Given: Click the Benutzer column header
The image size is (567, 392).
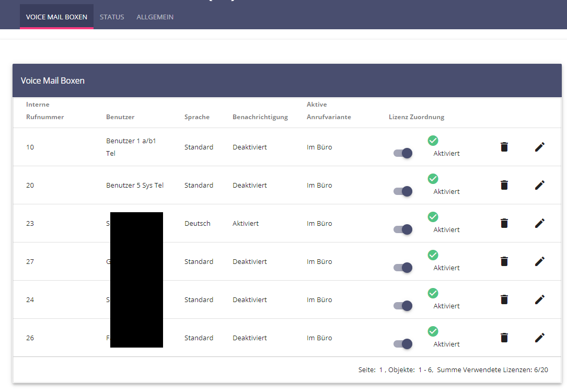Looking at the screenshot, I should 120,117.
